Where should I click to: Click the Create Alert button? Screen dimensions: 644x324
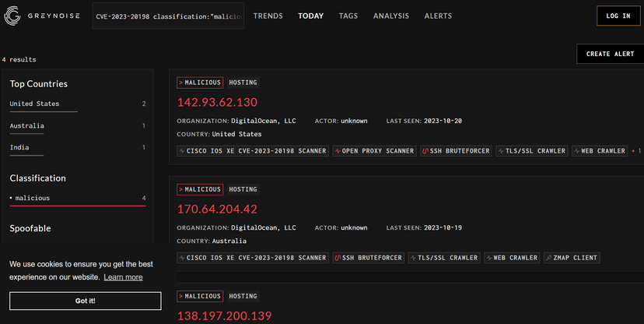(611, 54)
